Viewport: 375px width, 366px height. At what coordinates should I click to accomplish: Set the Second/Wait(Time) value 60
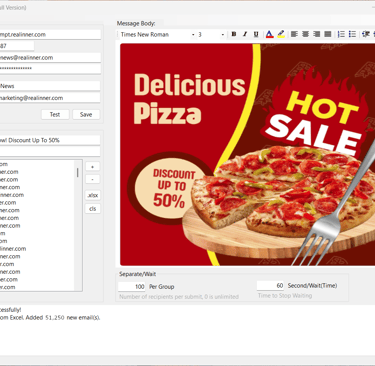(270, 285)
